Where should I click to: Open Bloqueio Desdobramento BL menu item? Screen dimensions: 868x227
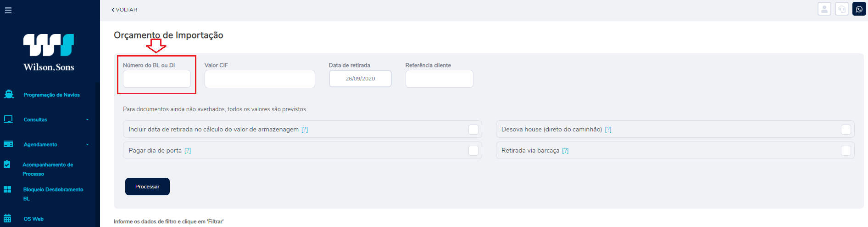pyautogui.click(x=53, y=194)
